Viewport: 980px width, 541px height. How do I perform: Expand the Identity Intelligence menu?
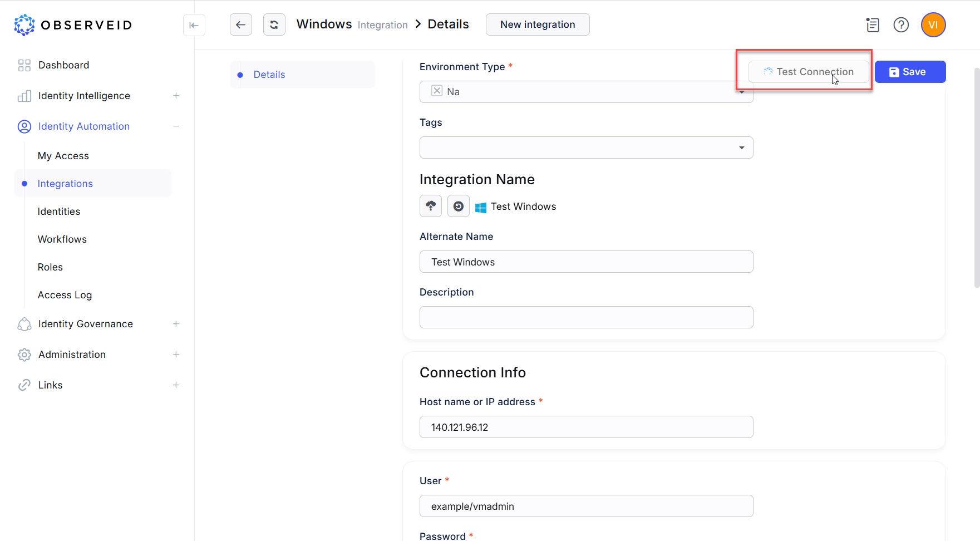pyautogui.click(x=176, y=96)
